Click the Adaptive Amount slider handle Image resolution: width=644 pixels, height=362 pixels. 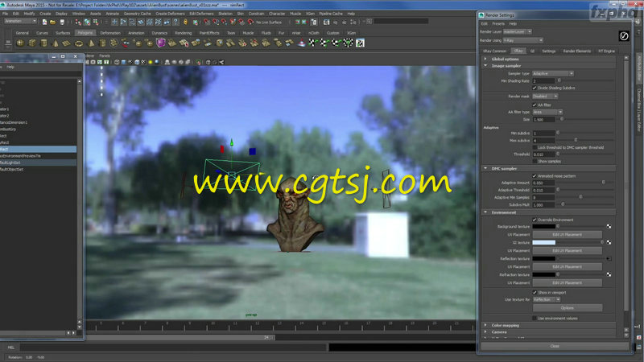[x=603, y=183]
